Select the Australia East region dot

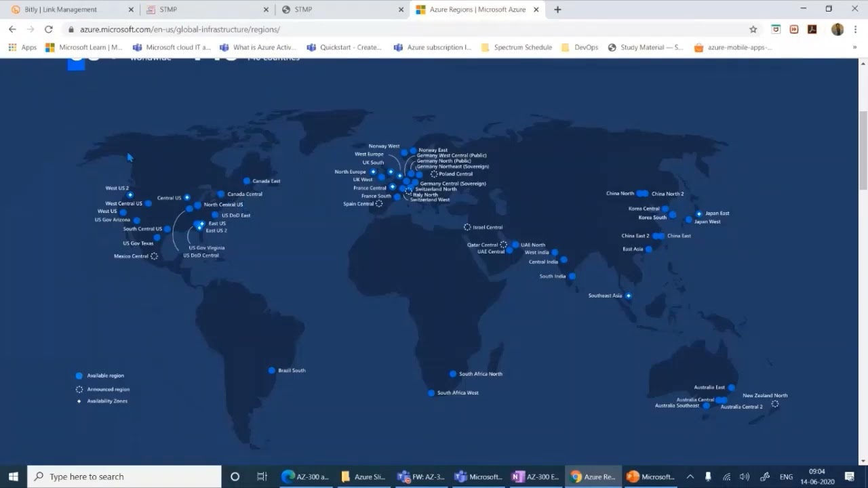click(x=732, y=388)
